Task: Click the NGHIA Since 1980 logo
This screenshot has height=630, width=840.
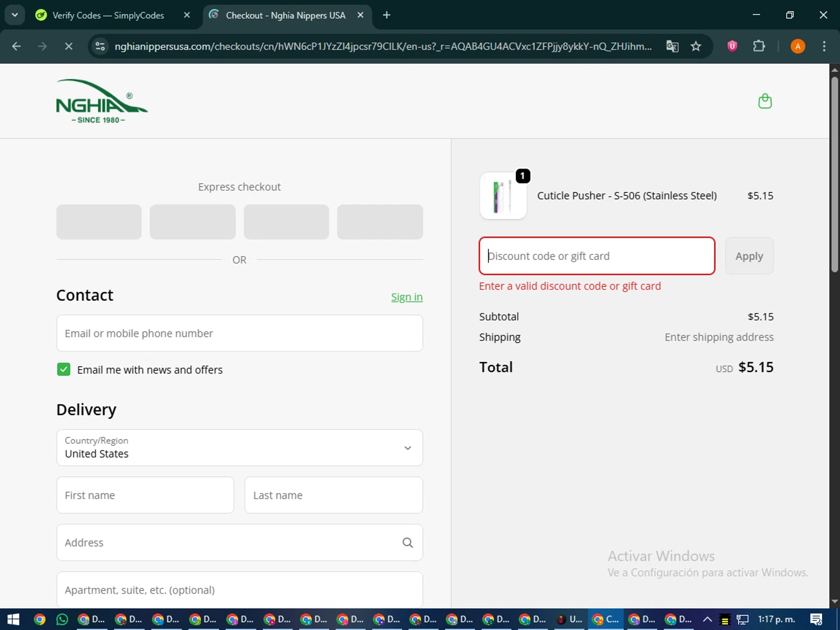Action: (101, 101)
